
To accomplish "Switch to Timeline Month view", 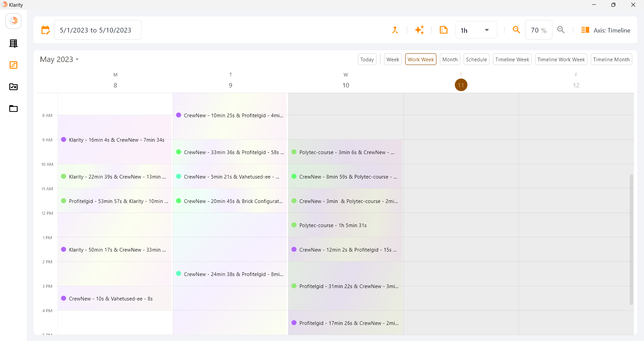I will click(x=611, y=59).
